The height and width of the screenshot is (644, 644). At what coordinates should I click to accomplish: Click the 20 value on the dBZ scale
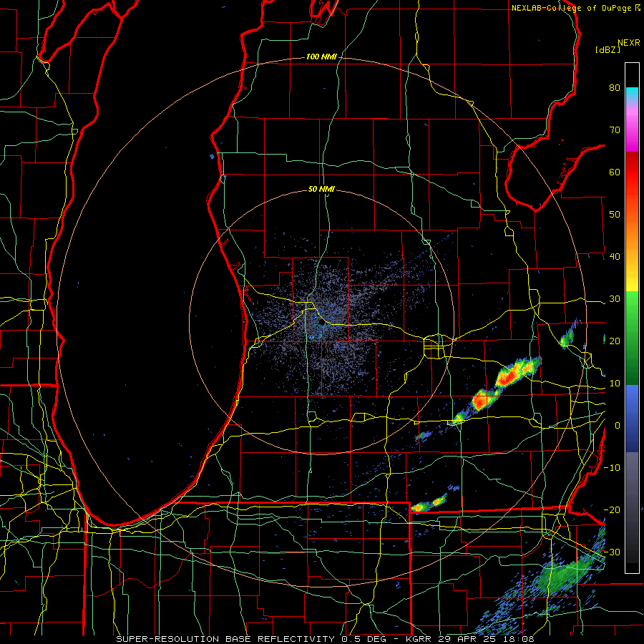coord(615,341)
